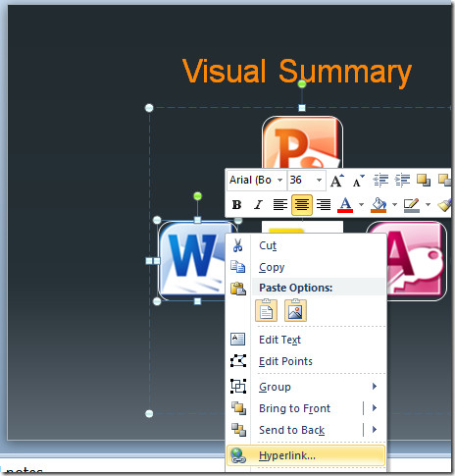Screen dimensions: 455x476
Task: Align text right in mini toolbar
Action: click(324, 205)
